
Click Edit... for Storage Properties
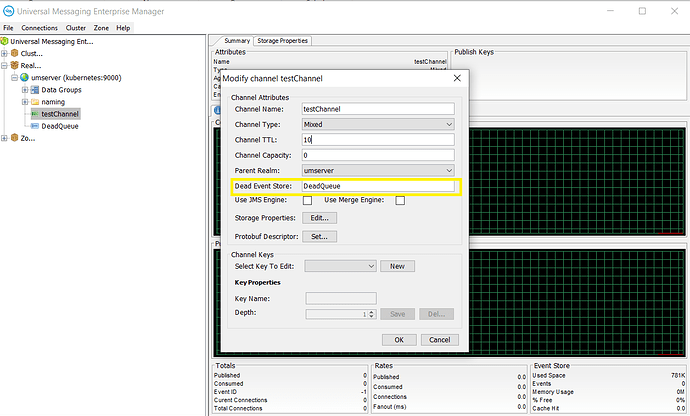(319, 218)
